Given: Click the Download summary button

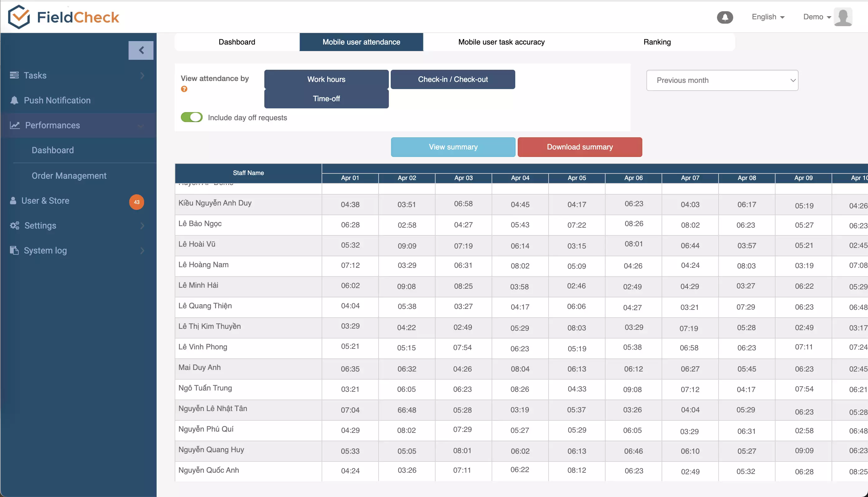Looking at the screenshot, I should click(x=579, y=147).
